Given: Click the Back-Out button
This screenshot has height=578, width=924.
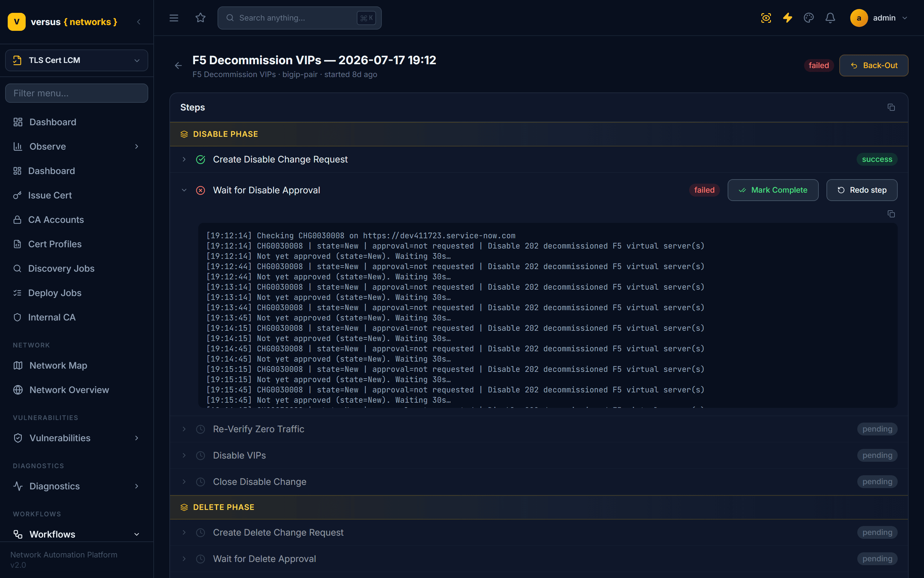Looking at the screenshot, I should tap(874, 66).
